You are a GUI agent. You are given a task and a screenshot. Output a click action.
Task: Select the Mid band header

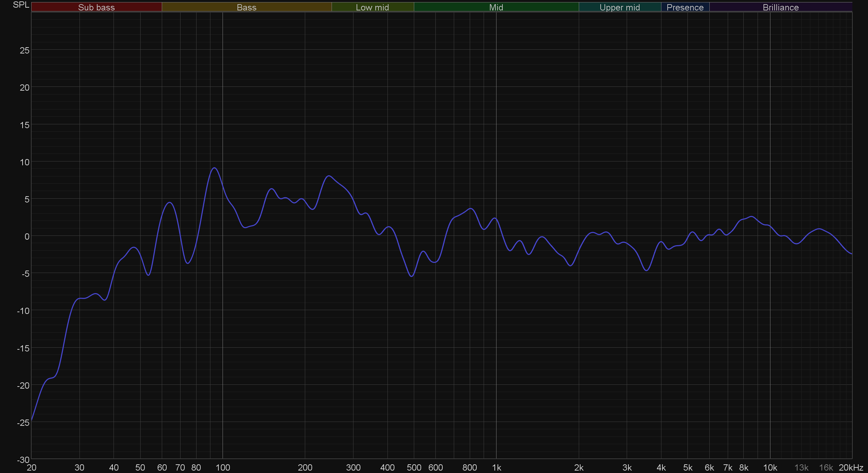click(x=496, y=7)
